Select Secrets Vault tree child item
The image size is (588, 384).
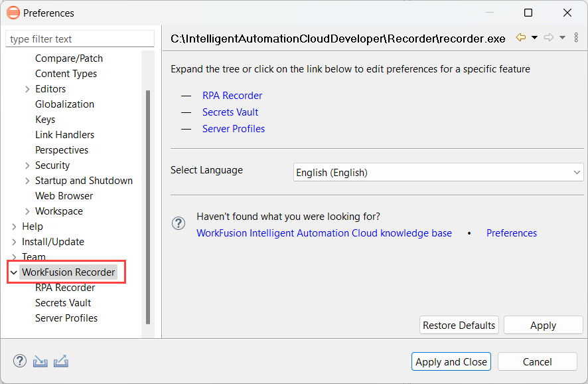63,303
